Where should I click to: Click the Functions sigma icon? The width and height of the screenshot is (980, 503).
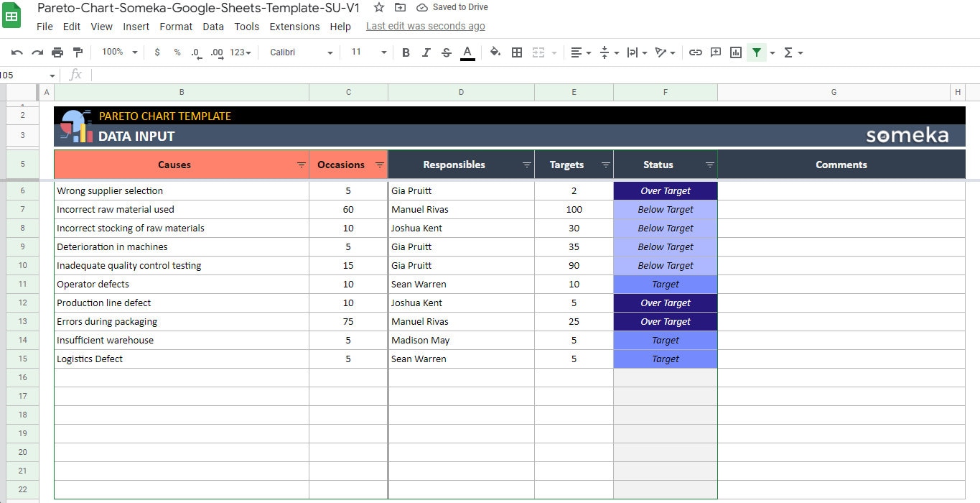tap(788, 52)
